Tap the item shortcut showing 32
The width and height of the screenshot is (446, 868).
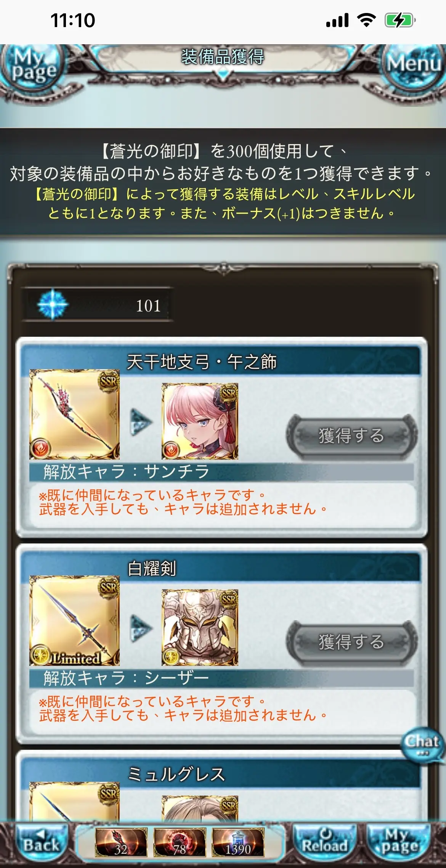(x=121, y=842)
